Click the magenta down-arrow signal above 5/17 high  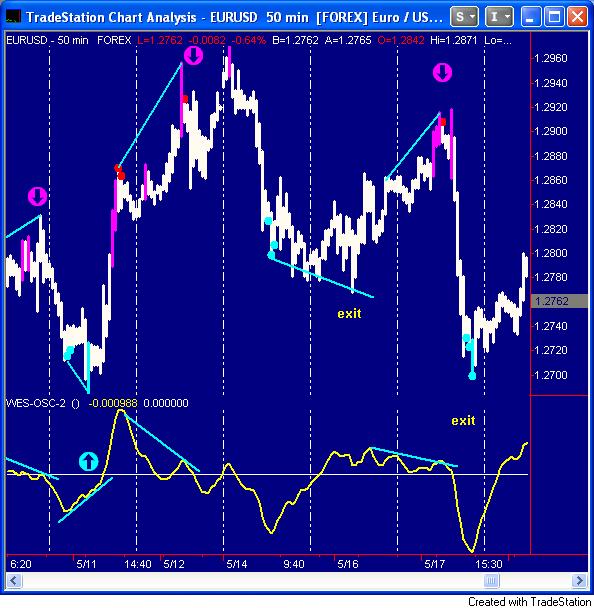click(x=442, y=73)
